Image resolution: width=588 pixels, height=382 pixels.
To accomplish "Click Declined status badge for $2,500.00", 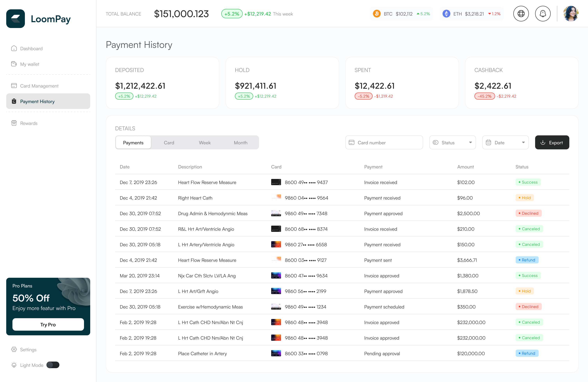I will tap(528, 213).
